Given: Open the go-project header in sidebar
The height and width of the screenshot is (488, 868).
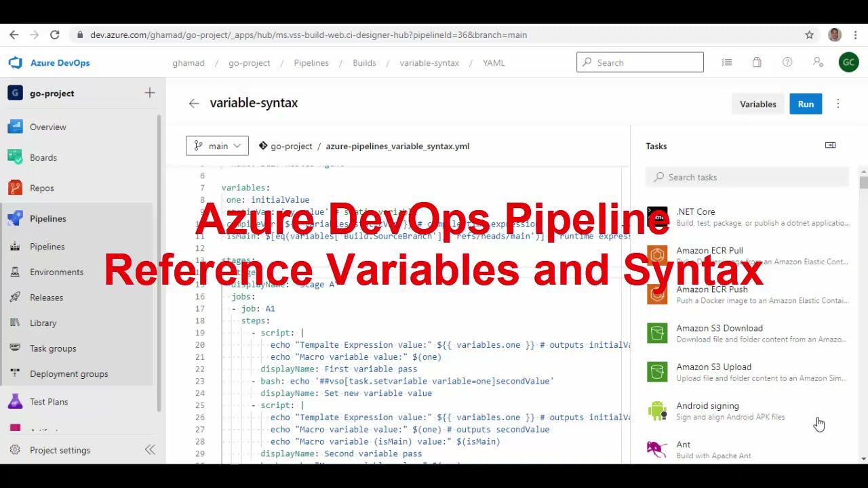Looking at the screenshot, I should tap(52, 94).
